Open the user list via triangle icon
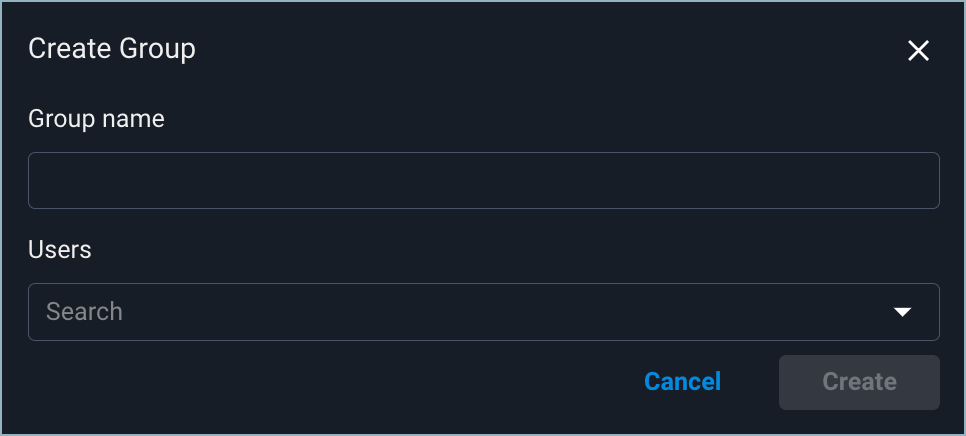The height and width of the screenshot is (436, 966). [902, 312]
